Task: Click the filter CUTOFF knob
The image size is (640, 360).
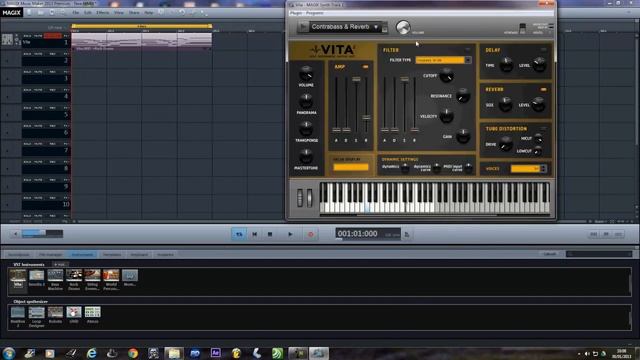Action: (446, 76)
